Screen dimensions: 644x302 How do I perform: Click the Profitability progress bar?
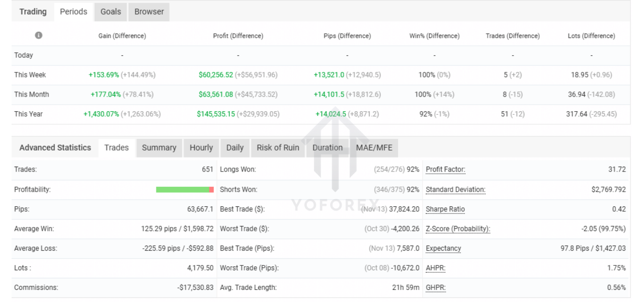coord(185,189)
